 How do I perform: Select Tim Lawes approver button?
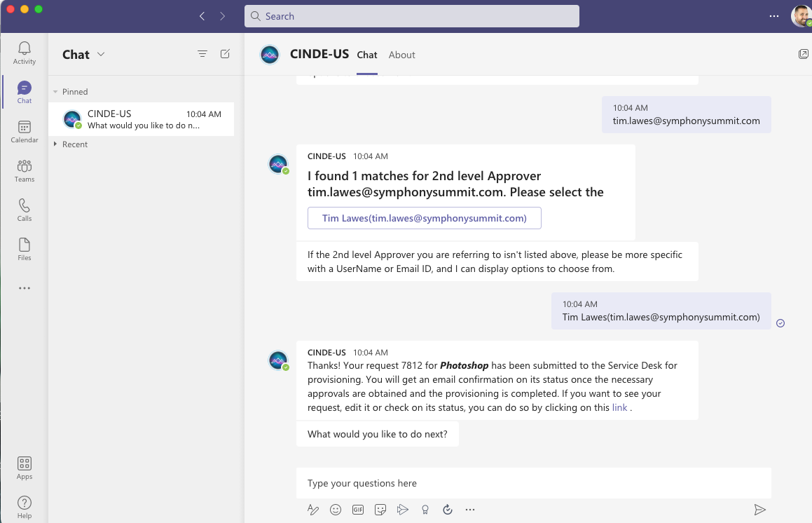click(424, 218)
